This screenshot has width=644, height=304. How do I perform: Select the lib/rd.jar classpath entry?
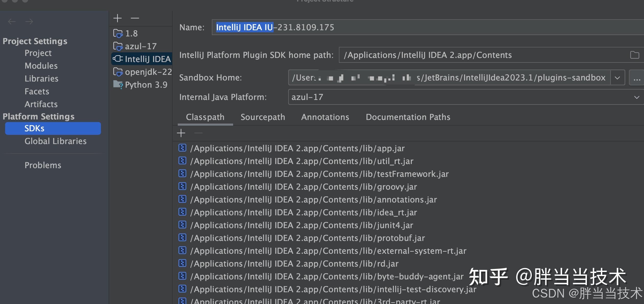point(294,264)
